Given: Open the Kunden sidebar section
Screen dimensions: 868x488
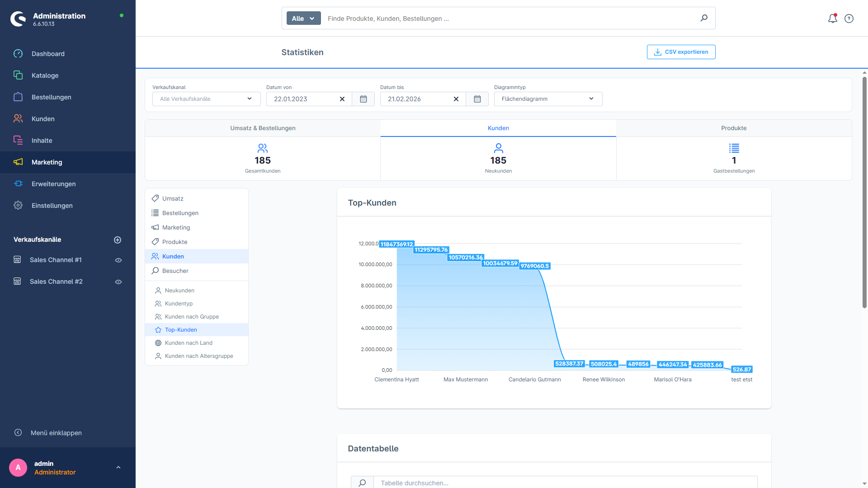Looking at the screenshot, I should 43,118.
